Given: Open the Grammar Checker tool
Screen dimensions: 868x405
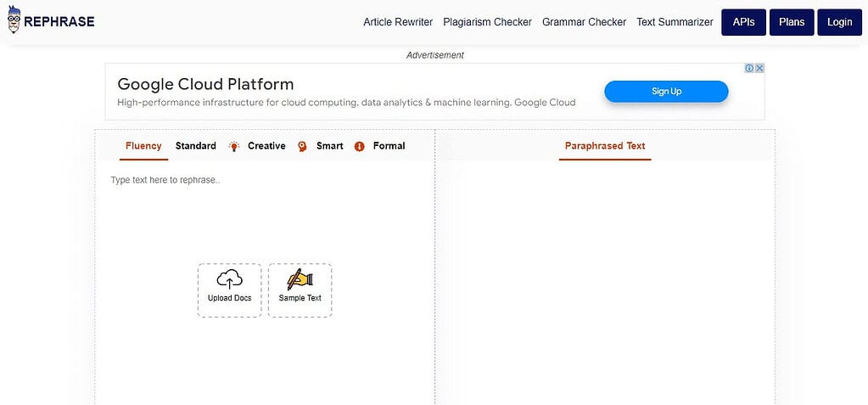Looking at the screenshot, I should (x=584, y=22).
